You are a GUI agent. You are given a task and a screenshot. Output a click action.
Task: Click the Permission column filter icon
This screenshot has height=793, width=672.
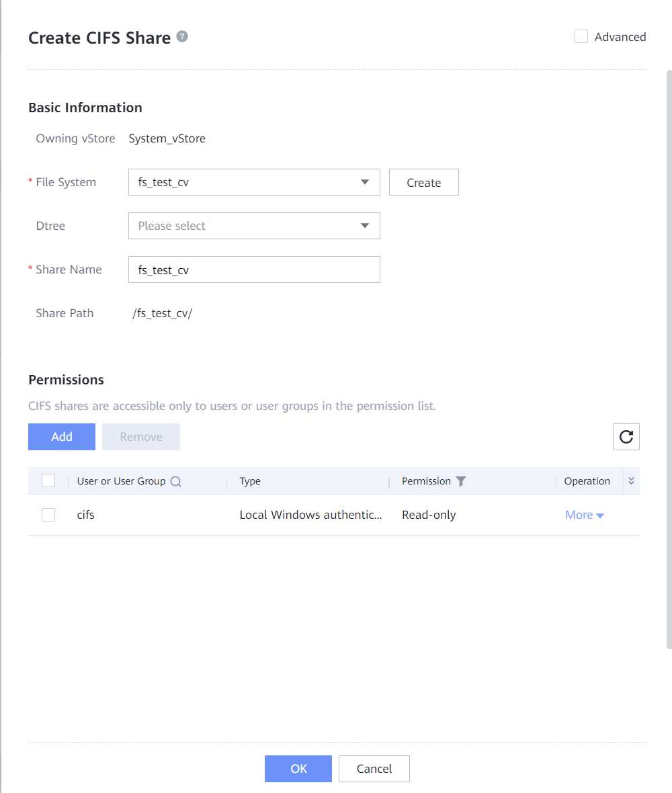pos(461,481)
